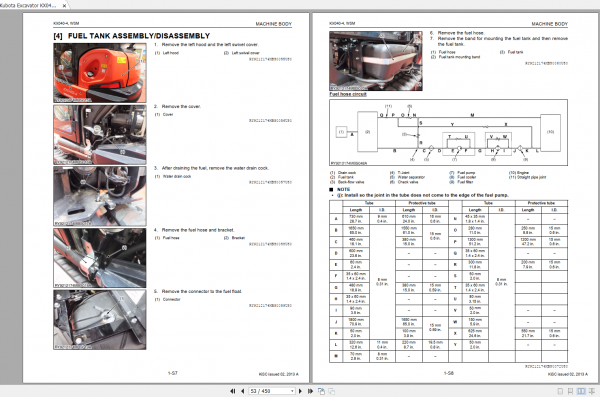This screenshot has height=397, width=600.
Task: Click the photo for step 2 remove the cover
Action: pos(99,134)
